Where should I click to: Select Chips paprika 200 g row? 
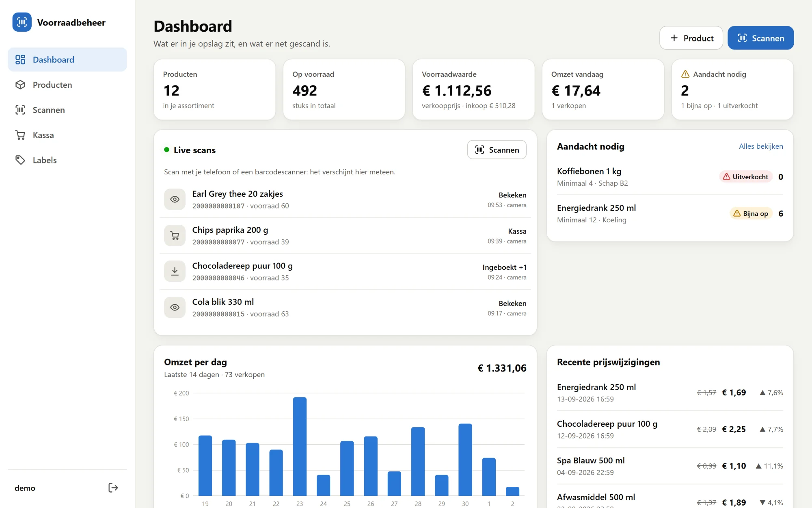click(345, 236)
